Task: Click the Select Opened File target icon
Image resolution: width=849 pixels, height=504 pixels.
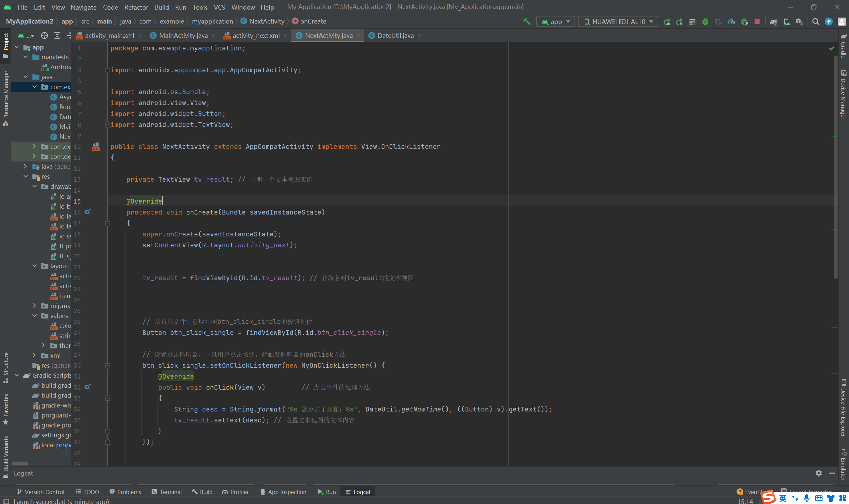Action: click(44, 35)
